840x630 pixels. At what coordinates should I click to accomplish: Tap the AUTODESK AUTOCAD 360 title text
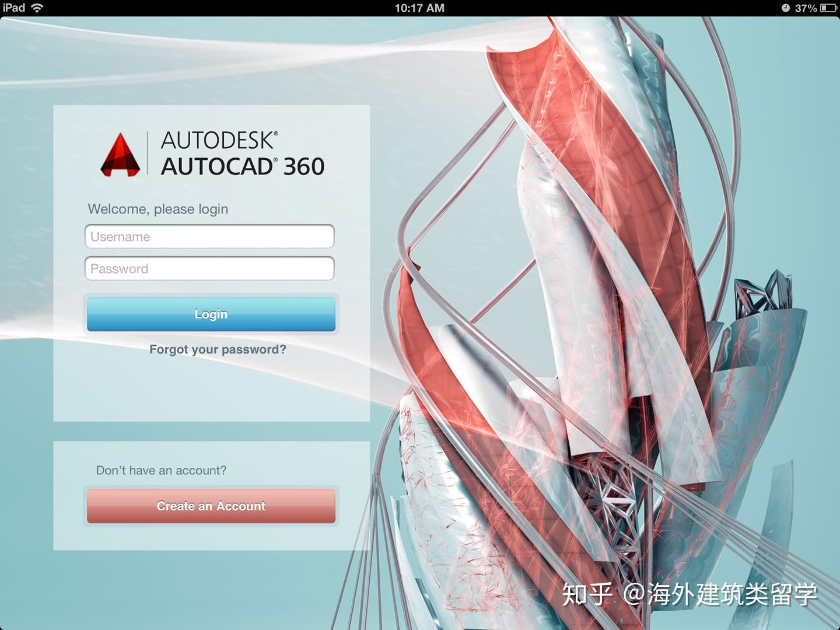tap(243, 153)
